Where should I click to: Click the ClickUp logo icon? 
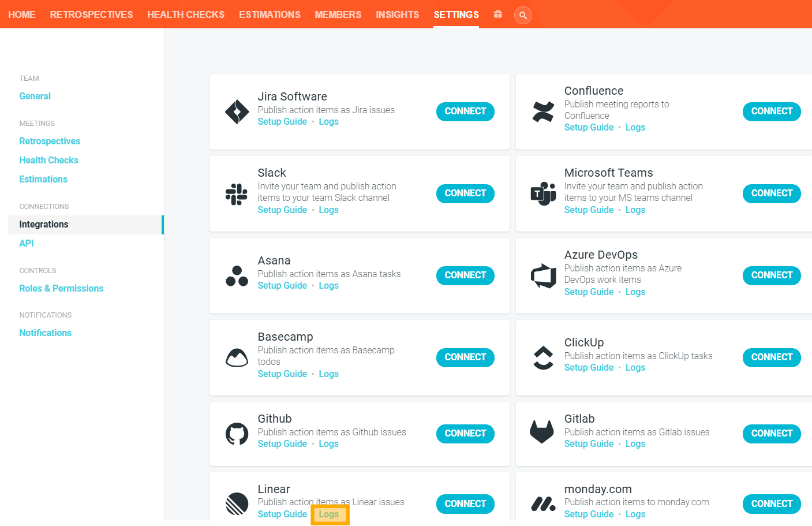click(x=543, y=357)
